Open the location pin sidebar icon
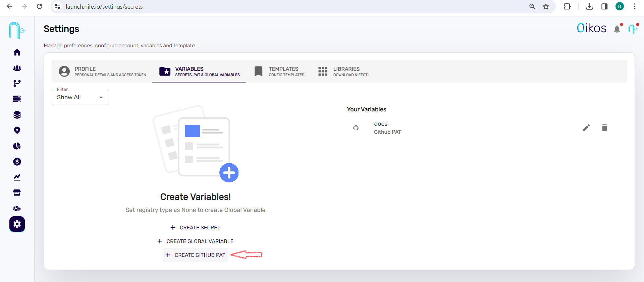 pos(17,130)
